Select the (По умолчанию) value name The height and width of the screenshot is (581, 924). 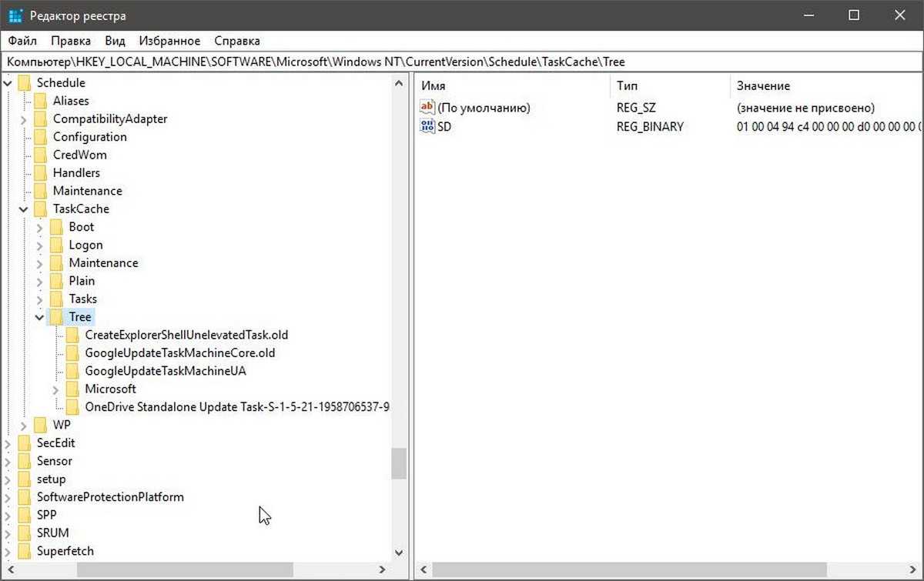[484, 109]
